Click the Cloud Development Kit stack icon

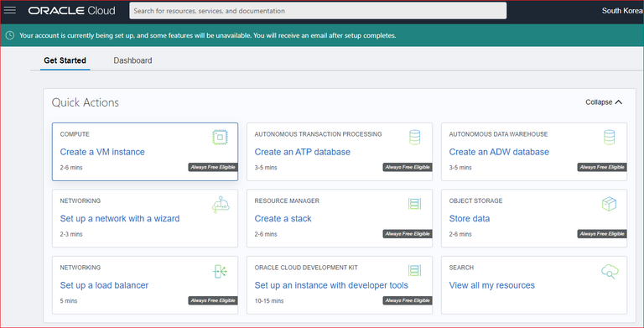click(415, 270)
